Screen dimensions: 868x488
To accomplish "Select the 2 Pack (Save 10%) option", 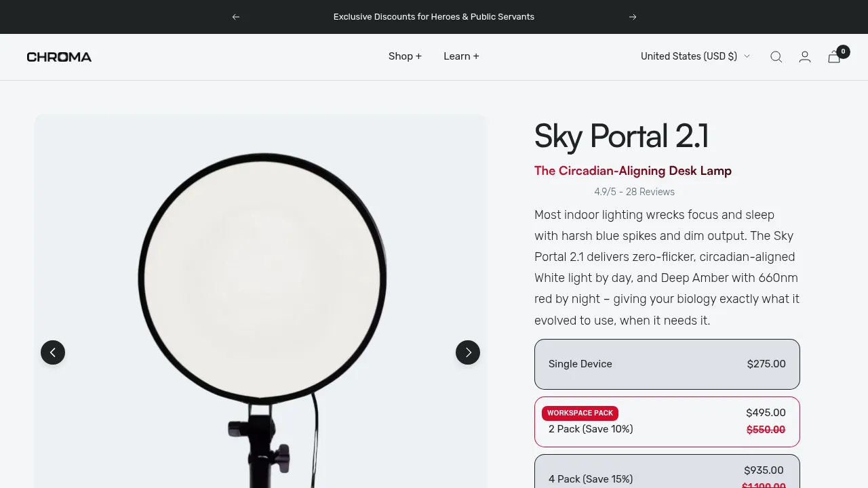I will coord(667,422).
